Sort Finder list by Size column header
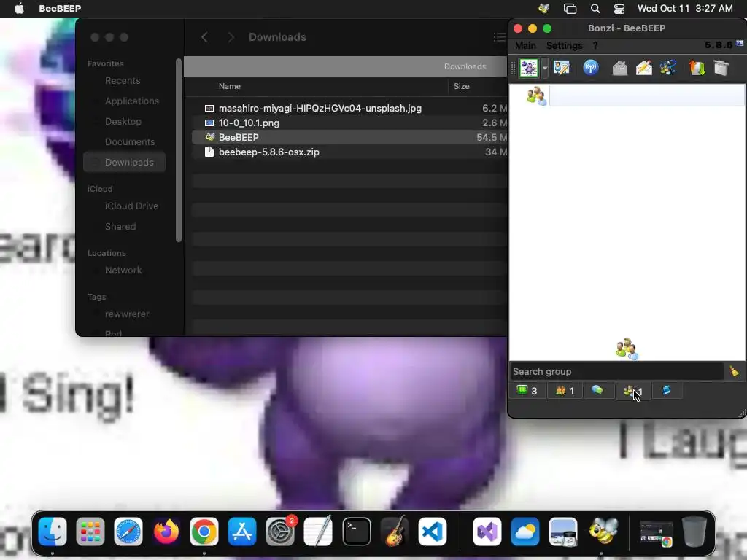The image size is (747, 560). click(461, 86)
